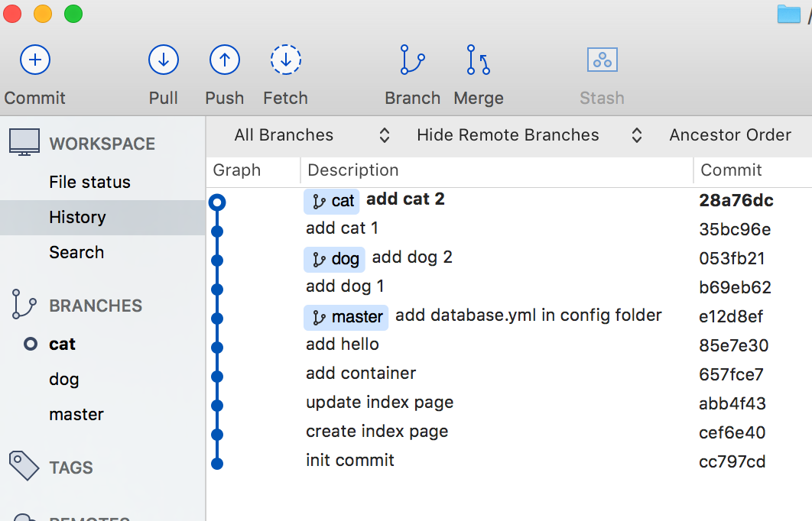This screenshot has height=521, width=812.
Task: Click the History sidebar entry
Action: click(76, 217)
